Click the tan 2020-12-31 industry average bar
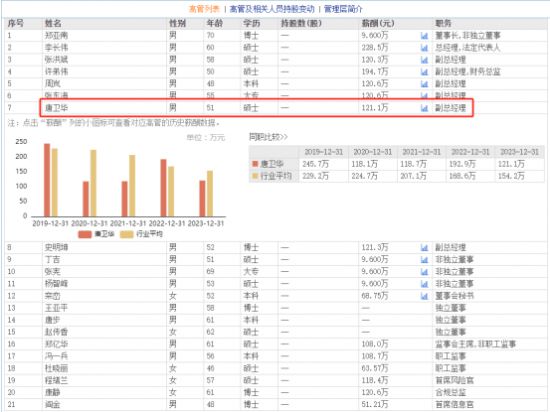 point(93,183)
